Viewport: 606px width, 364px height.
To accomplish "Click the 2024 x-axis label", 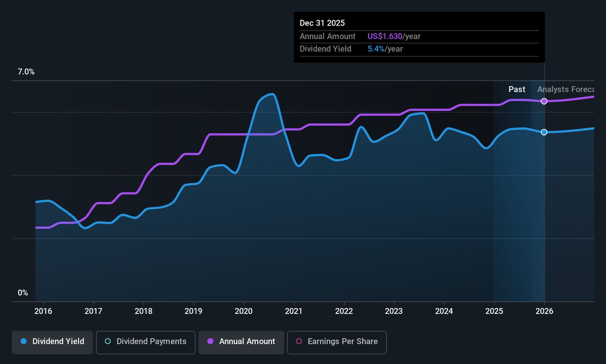I will coord(444,311).
